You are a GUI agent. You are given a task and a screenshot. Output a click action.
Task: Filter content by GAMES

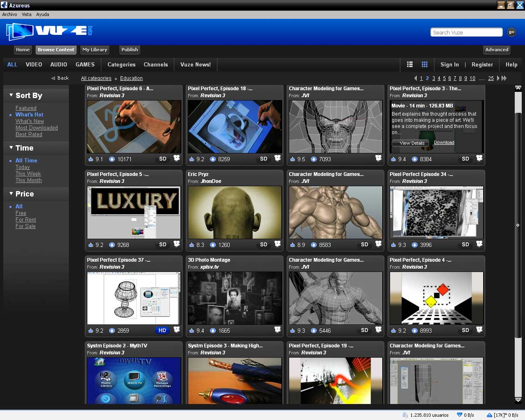tap(85, 64)
